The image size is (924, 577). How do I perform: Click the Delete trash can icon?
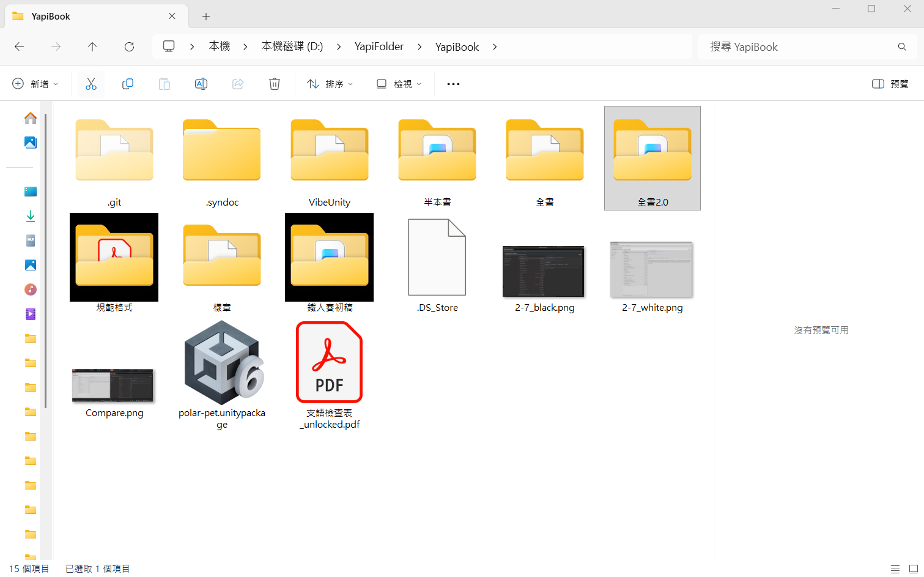275,84
